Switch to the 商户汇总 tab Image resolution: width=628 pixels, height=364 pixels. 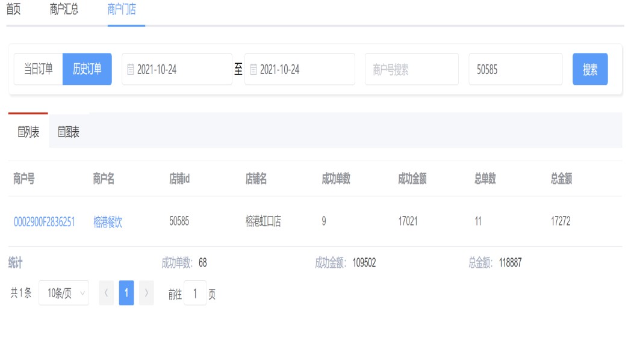click(64, 10)
